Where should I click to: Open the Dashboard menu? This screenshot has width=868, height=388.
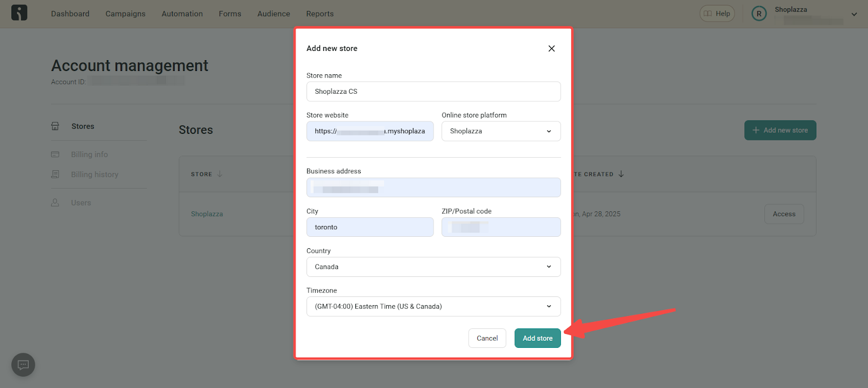(x=70, y=14)
